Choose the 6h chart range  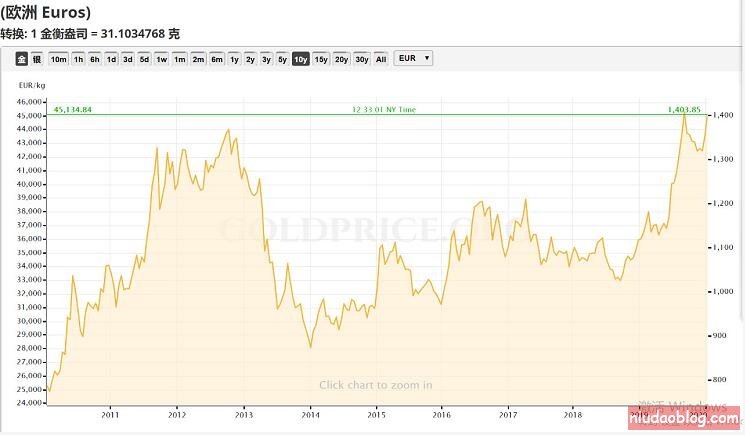tap(95, 59)
